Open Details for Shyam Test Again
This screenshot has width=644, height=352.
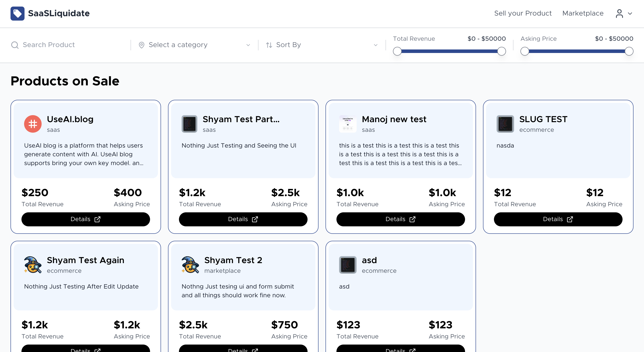pos(85,348)
